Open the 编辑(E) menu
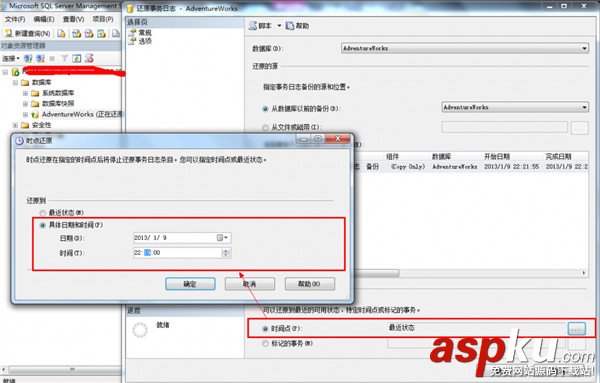600x383 pixels. [x=44, y=19]
